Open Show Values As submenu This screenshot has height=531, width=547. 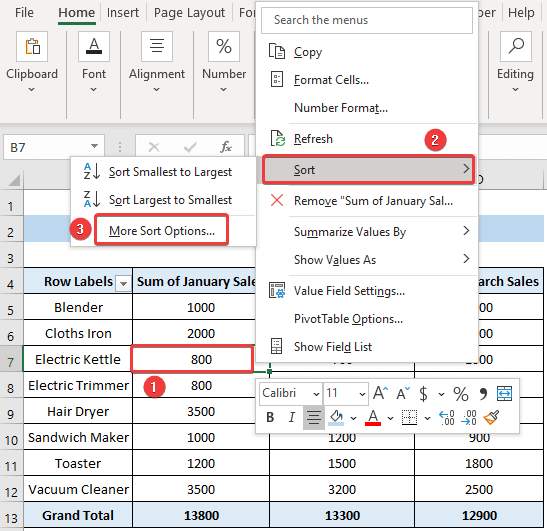(x=367, y=260)
